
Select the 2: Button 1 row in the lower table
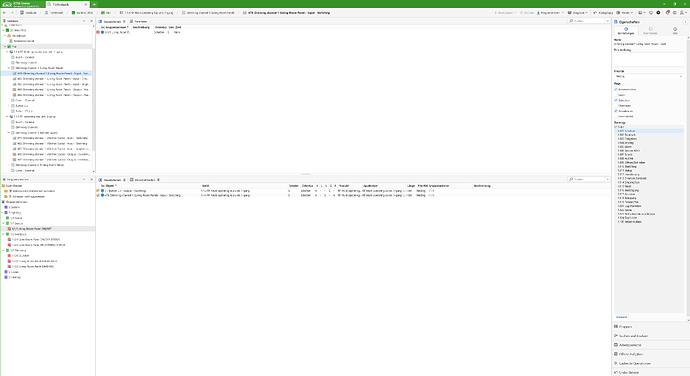[352, 191]
